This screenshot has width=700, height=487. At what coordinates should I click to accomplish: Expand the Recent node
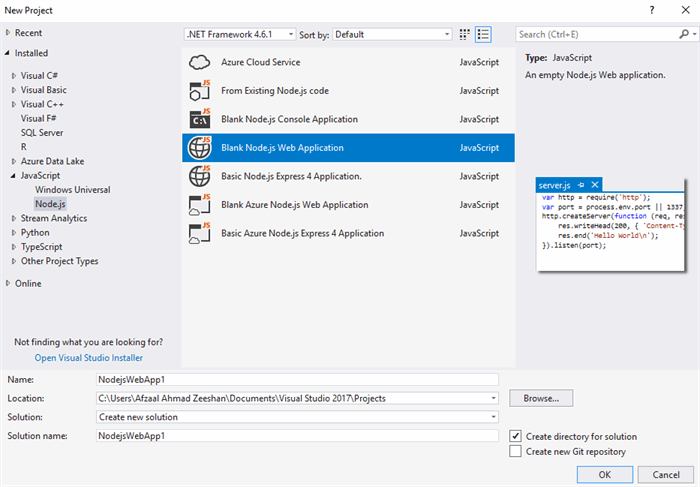(x=8, y=33)
